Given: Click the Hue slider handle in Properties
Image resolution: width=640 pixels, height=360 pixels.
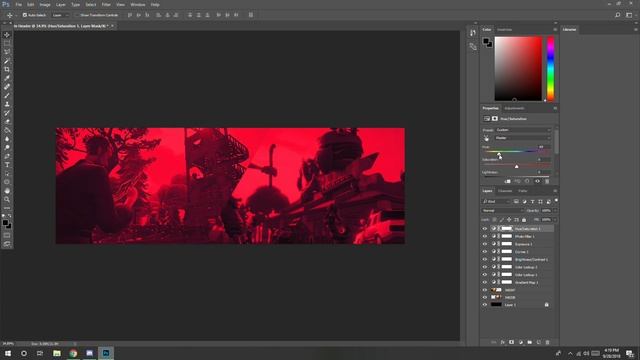Looking at the screenshot, I should (499, 154).
